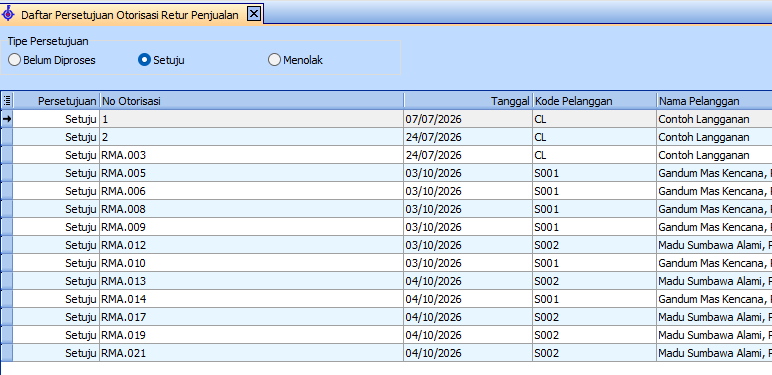
Task: Select the RMA.006 cell
Action: coord(252,191)
